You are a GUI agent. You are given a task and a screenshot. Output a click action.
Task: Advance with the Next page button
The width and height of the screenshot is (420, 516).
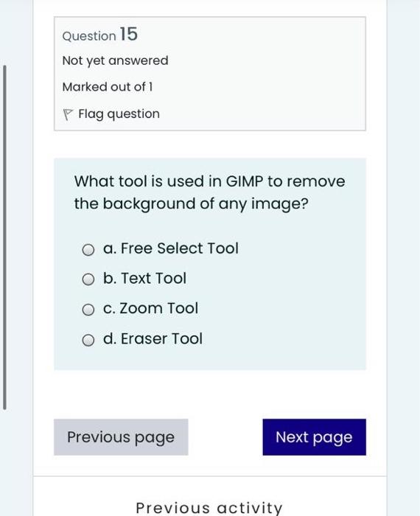[314, 437]
